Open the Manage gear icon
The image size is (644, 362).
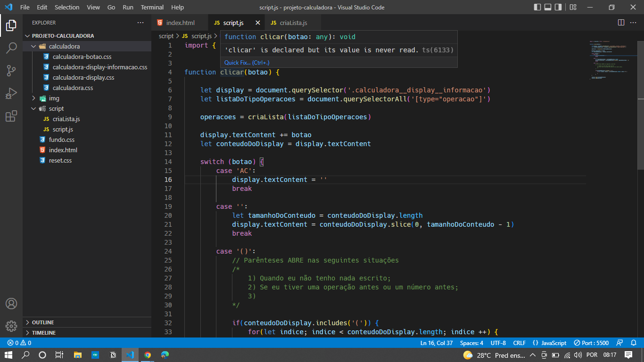click(11, 326)
